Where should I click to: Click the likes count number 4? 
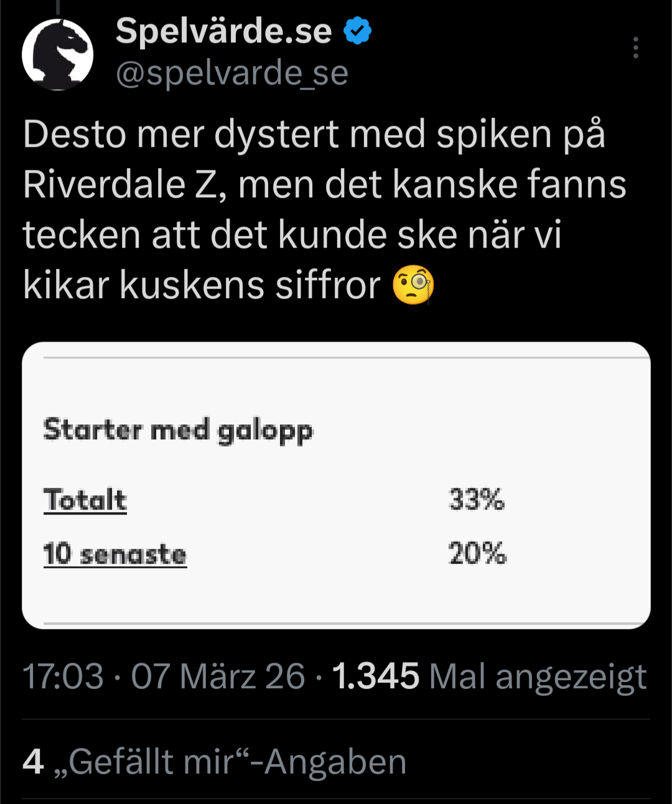(33, 762)
